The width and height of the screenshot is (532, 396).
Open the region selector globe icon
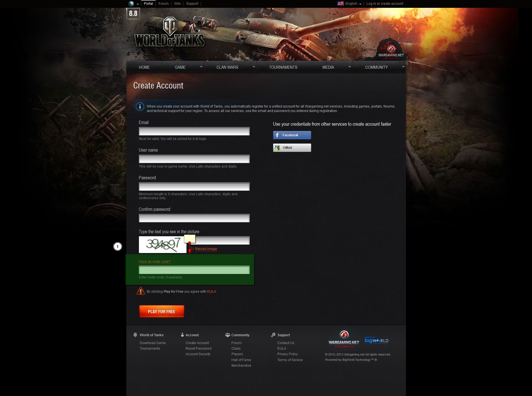(x=131, y=4)
